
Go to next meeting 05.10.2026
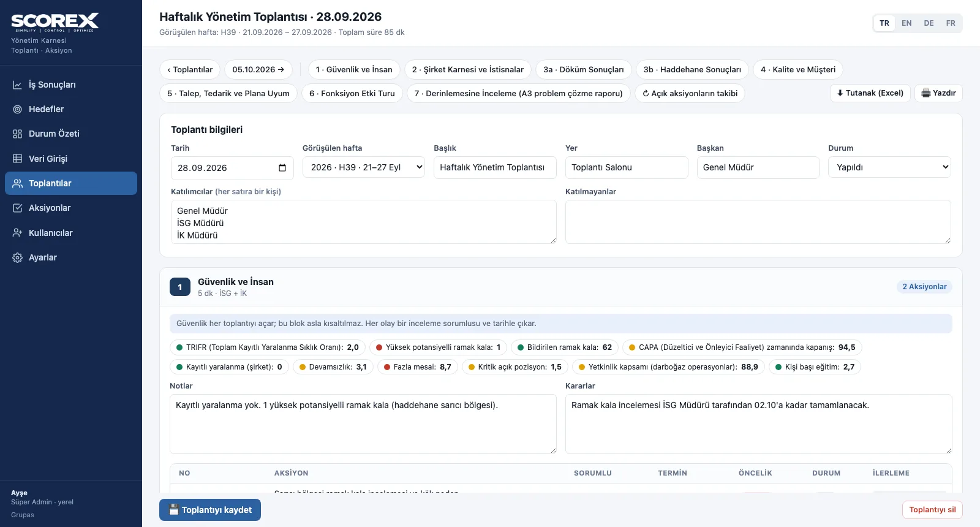tap(258, 69)
